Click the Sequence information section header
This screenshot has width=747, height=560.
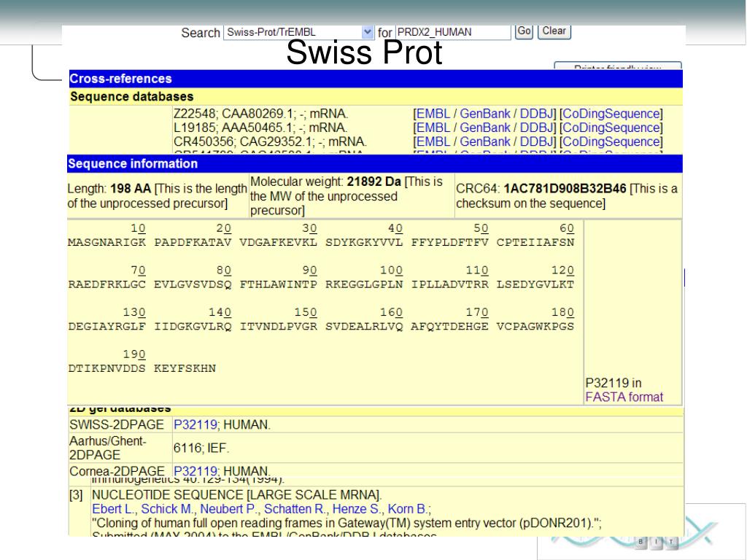point(375,164)
